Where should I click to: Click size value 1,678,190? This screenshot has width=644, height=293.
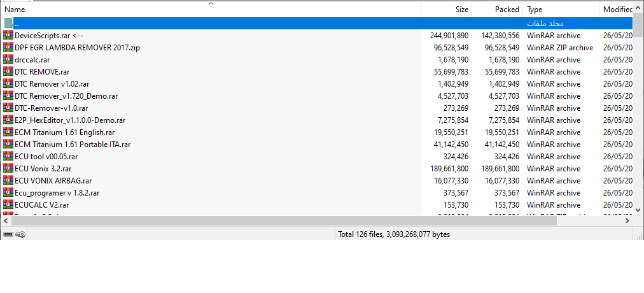coord(453,60)
